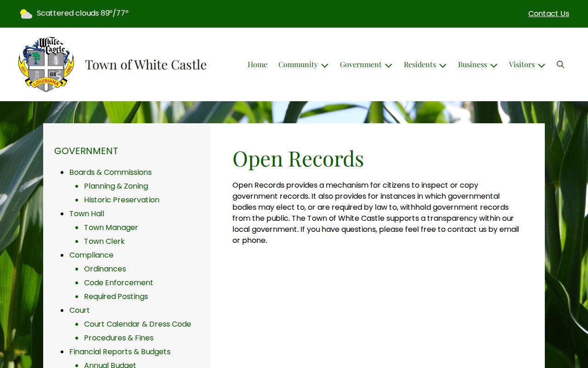Viewport: 588px width, 368px height.
Task: Open the Code Enforcement link
Action: [119, 282]
